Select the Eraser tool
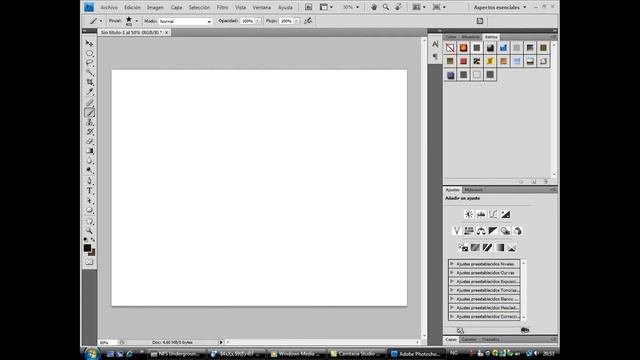The image size is (640, 360). coord(89,141)
